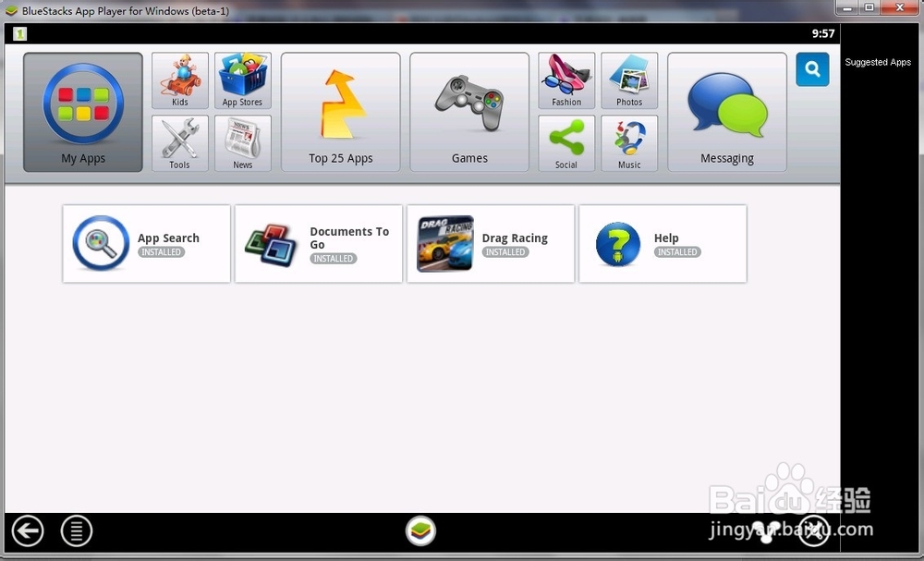Open the App Stores category
The image size is (924, 561).
click(x=243, y=80)
